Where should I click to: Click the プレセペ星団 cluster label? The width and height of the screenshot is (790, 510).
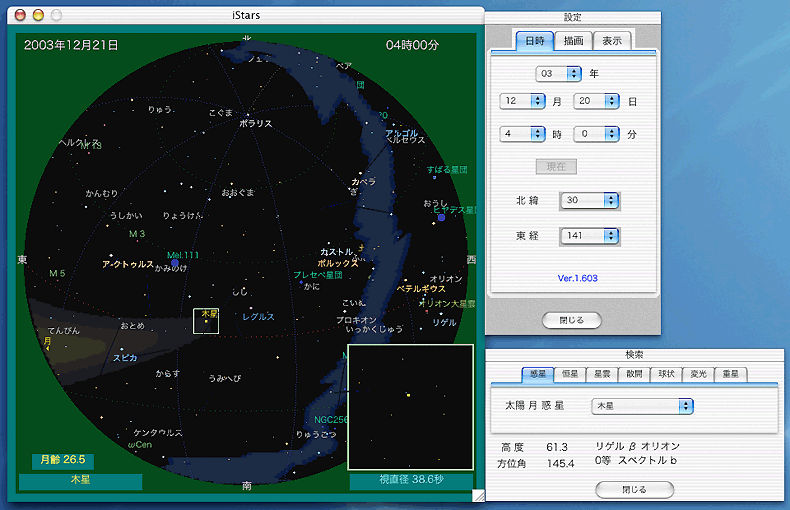click(x=318, y=275)
